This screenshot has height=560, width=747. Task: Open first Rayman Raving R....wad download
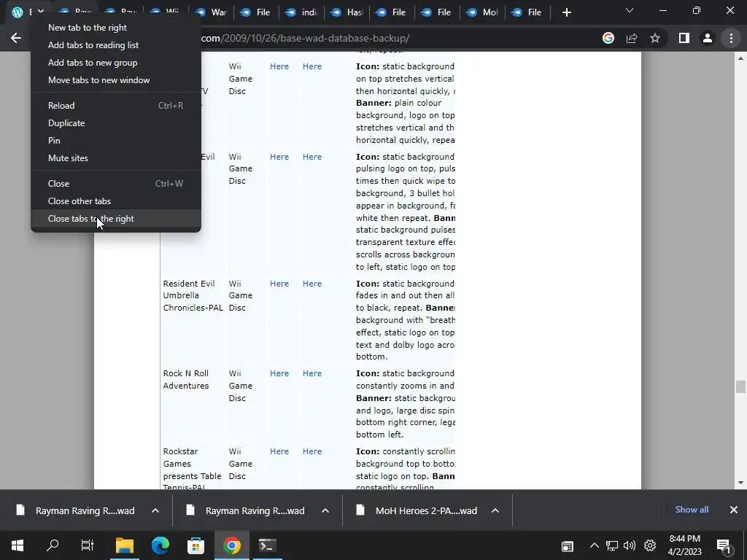pyautogui.click(x=76, y=511)
